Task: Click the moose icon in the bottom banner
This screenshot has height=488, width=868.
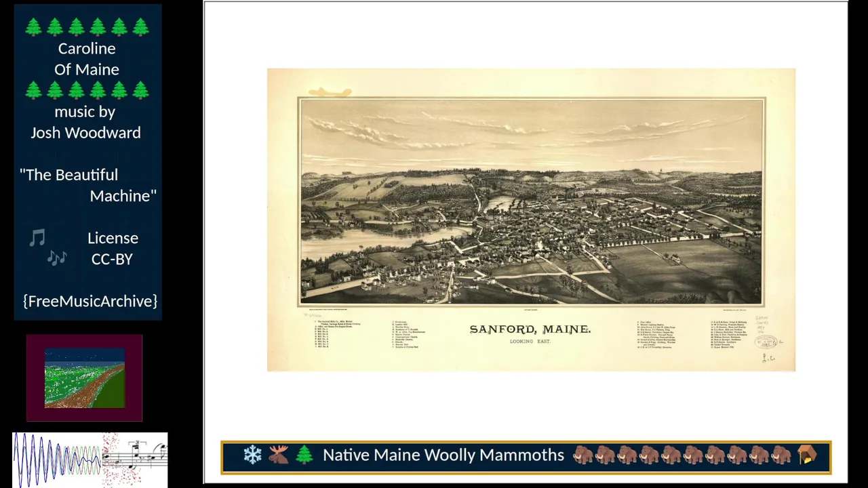Action: pyautogui.click(x=278, y=455)
